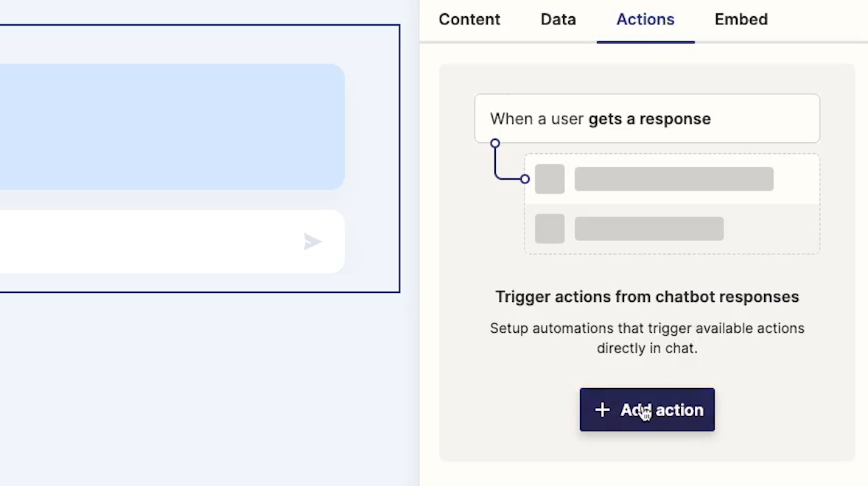Click the first placeholder action square icon

click(x=550, y=179)
